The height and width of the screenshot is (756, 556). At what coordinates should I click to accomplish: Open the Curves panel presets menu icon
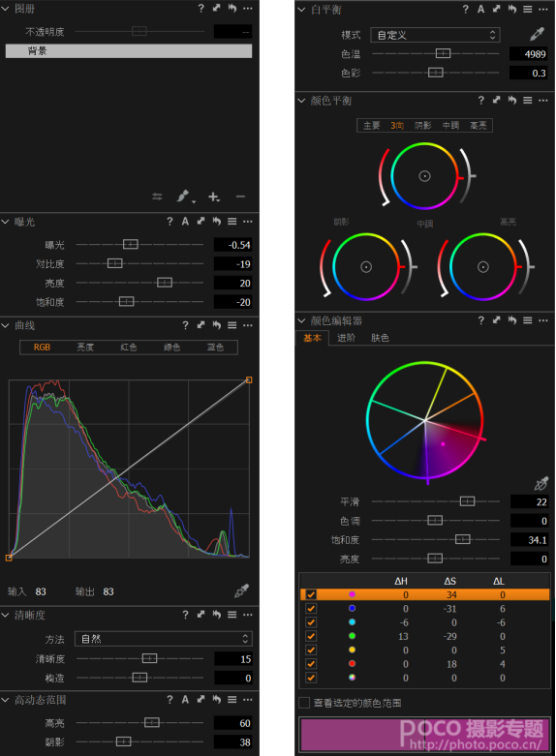[232, 325]
